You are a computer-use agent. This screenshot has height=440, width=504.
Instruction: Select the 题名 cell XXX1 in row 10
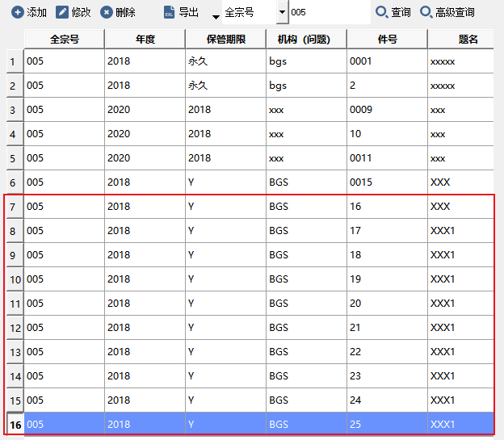pyautogui.click(x=460, y=279)
